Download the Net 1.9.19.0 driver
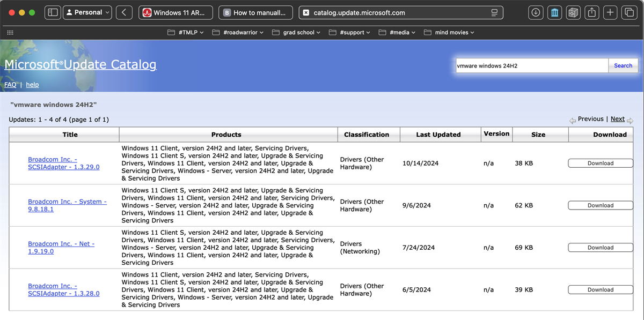 pos(601,248)
